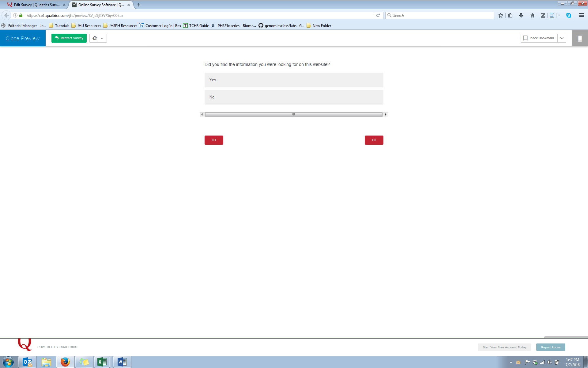Reload the page with the refresh icon

[x=378, y=15]
